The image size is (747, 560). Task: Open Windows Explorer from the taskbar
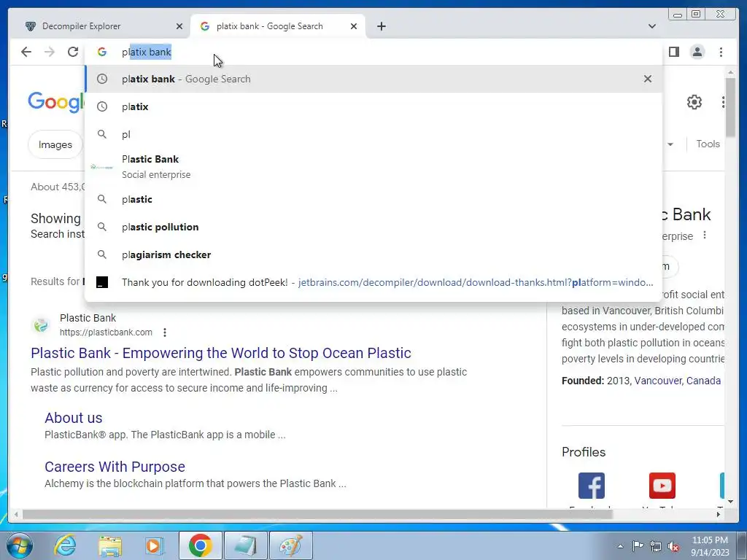[110, 545]
